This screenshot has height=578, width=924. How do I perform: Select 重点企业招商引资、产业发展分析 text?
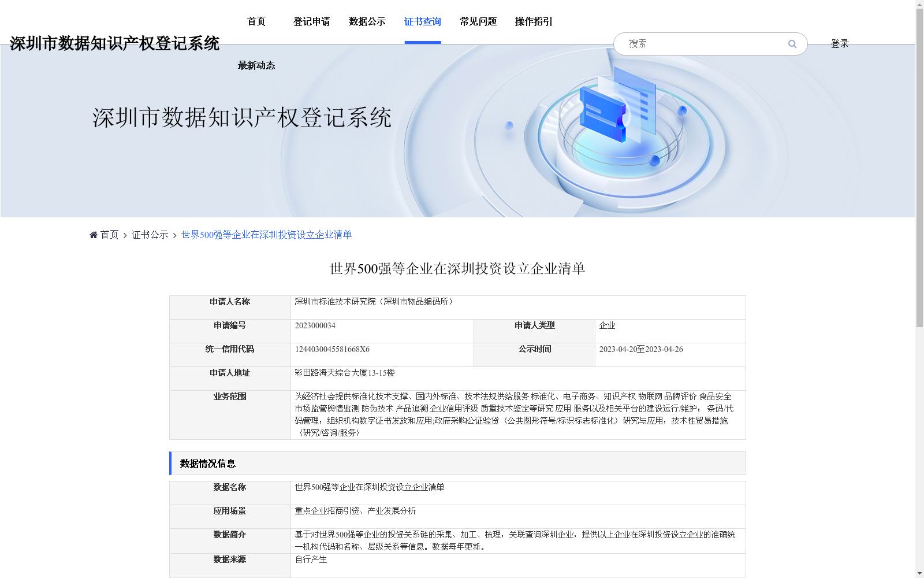tap(355, 511)
